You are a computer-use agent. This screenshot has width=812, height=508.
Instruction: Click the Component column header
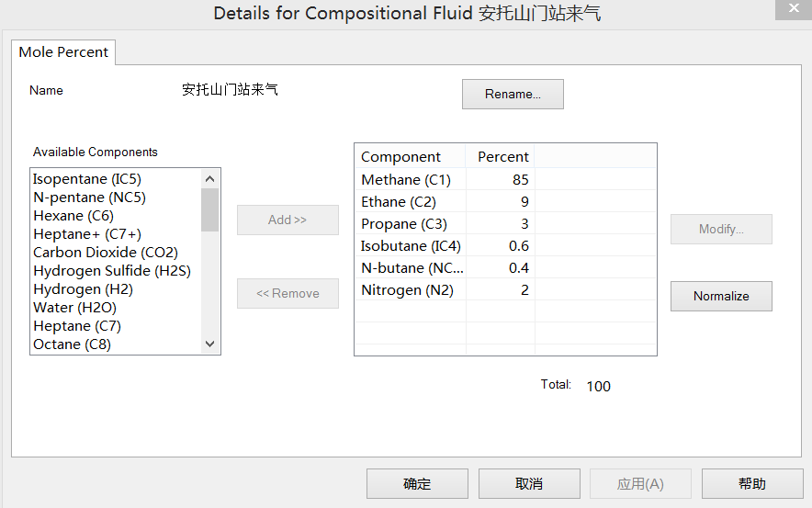coord(400,157)
